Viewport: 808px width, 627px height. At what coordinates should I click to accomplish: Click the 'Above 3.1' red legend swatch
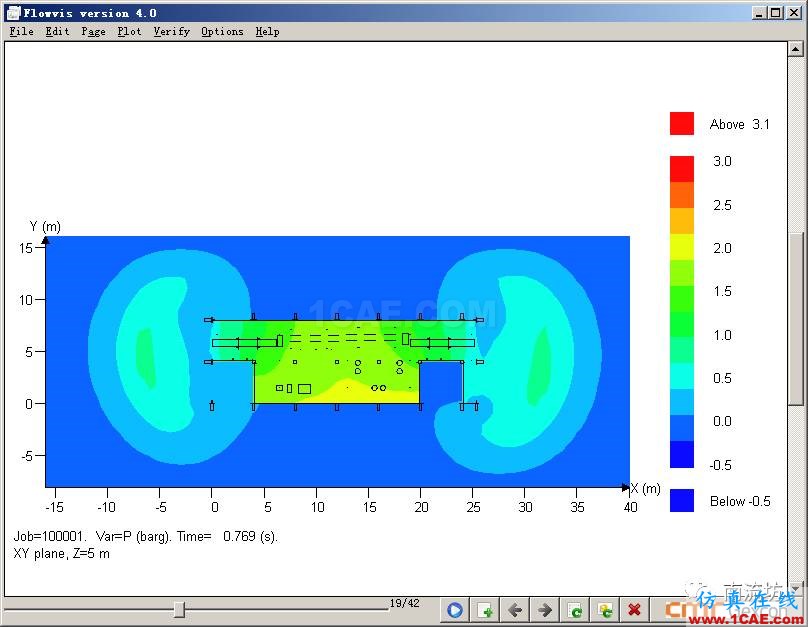682,124
